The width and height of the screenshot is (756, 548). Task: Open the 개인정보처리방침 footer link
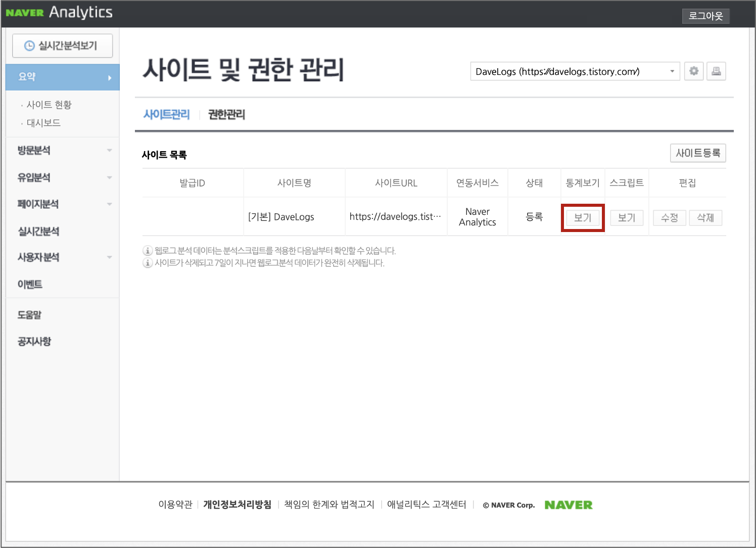pyautogui.click(x=237, y=505)
